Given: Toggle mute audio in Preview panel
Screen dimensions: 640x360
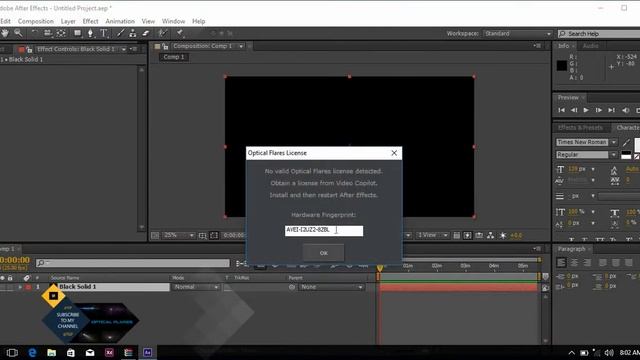Looking at the screenshot, I should pyautogui.click(x=625, y=110).
